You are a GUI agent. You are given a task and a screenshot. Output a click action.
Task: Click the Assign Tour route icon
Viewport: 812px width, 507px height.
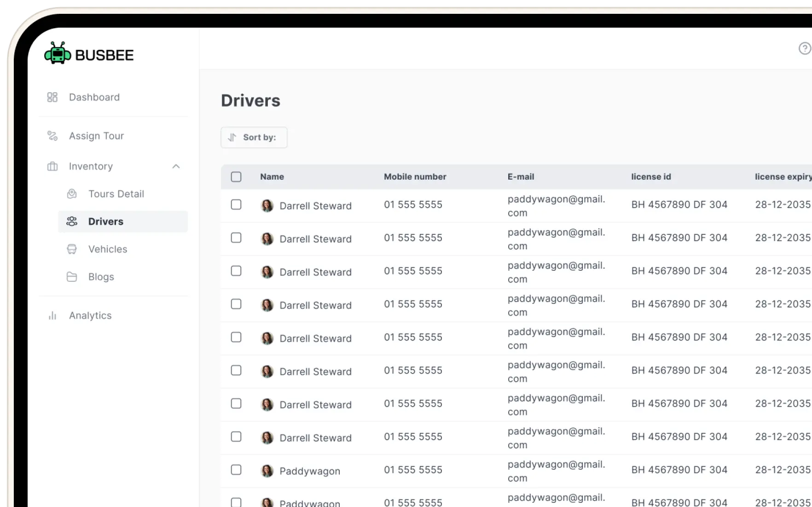[x=52, y=136]
